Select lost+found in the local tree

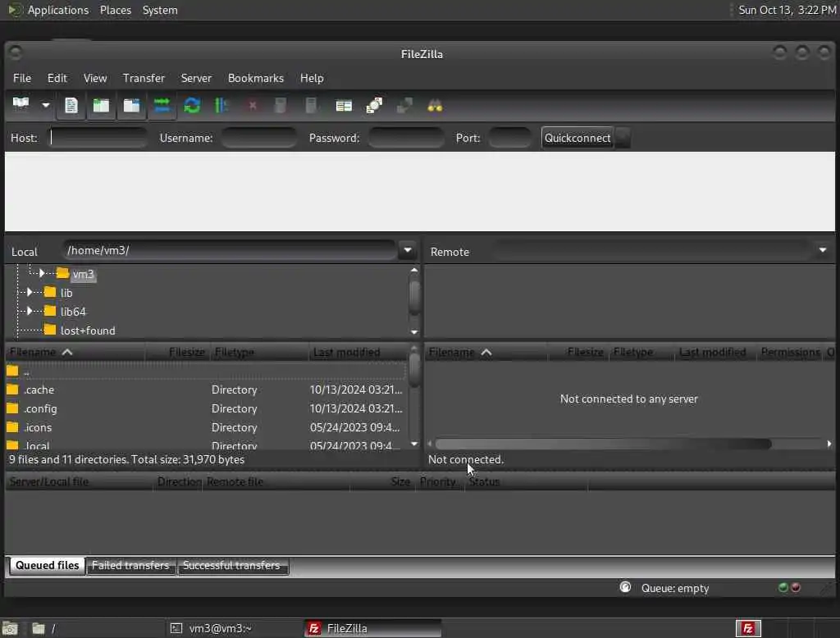[x=87, y=330]
